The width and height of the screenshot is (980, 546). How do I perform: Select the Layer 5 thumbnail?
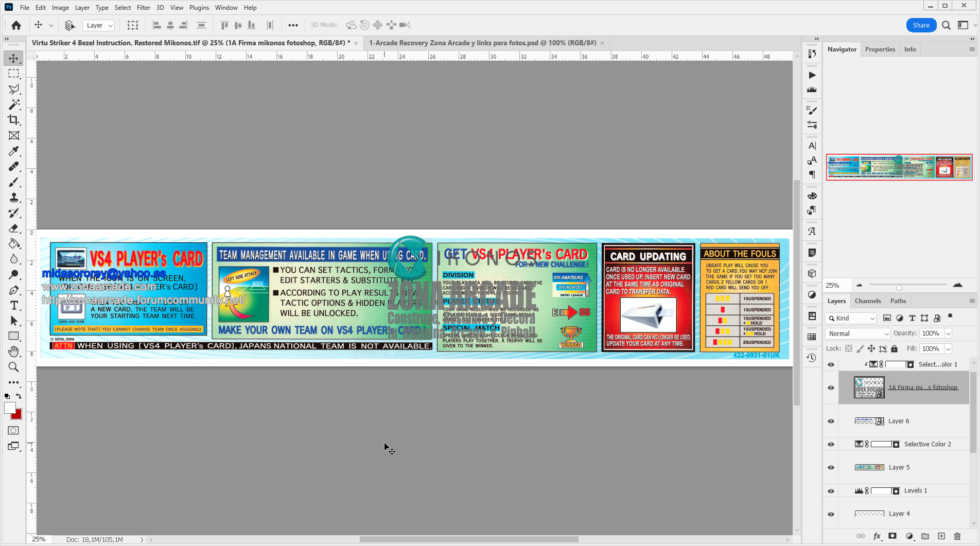point(869,467)
